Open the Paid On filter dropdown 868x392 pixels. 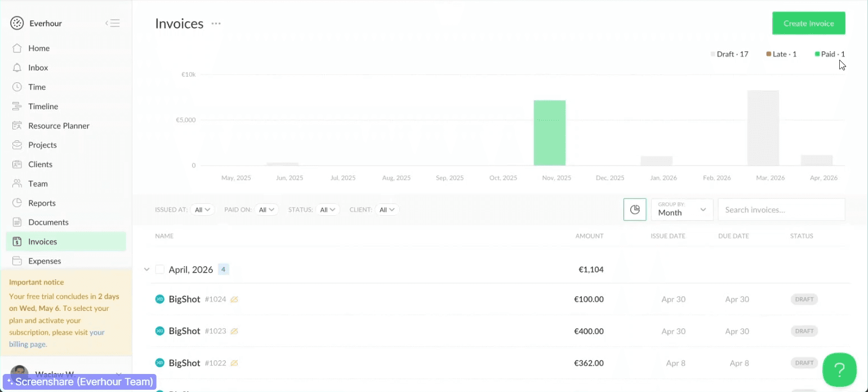[x=266, y=210]
